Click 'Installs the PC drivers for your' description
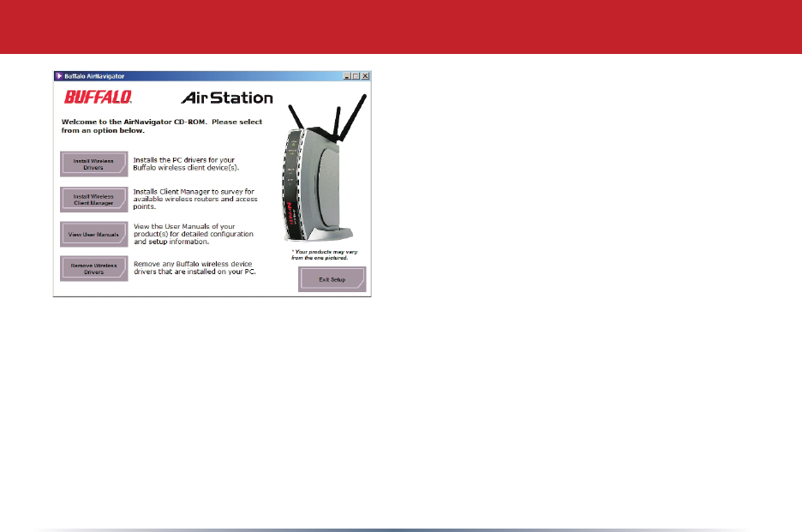Image resolution: width=802 pixels, height=532 pixels. click(x=186, y=164)
